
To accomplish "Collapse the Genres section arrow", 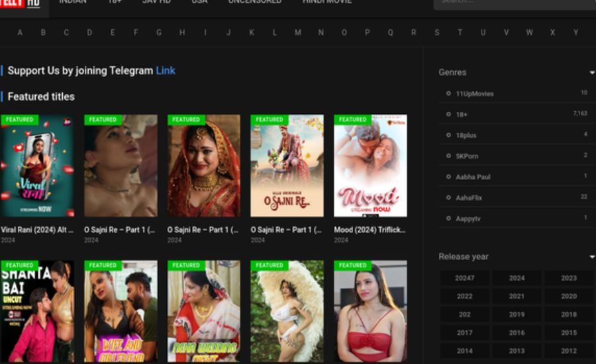I will pyautogui.click(x=592, y=73).
